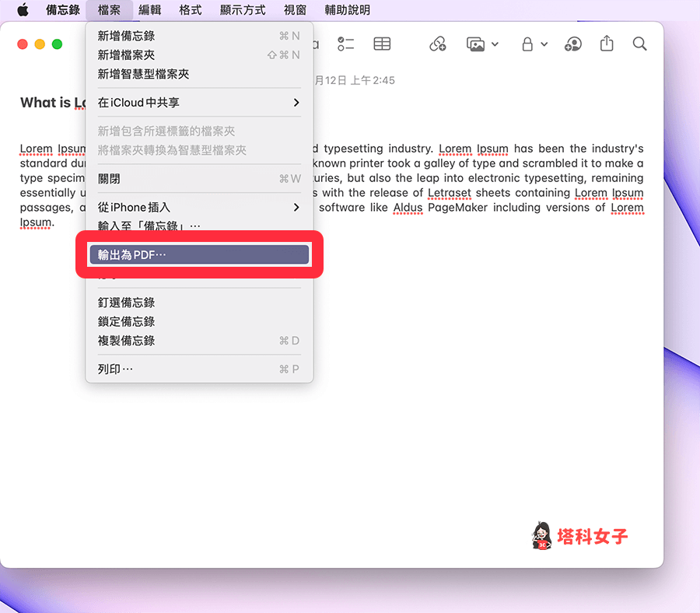The image size is (700, 613).
Task: Open the search magnifier icon
Action: coord(639,44)
